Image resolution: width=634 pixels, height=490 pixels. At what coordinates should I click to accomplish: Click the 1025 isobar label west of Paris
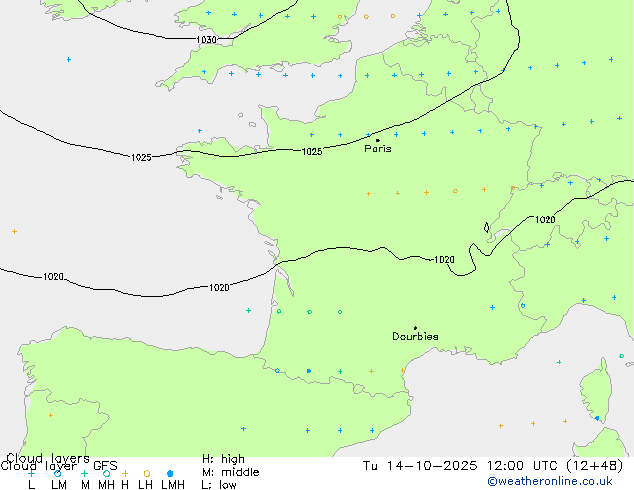pos(312,152)
